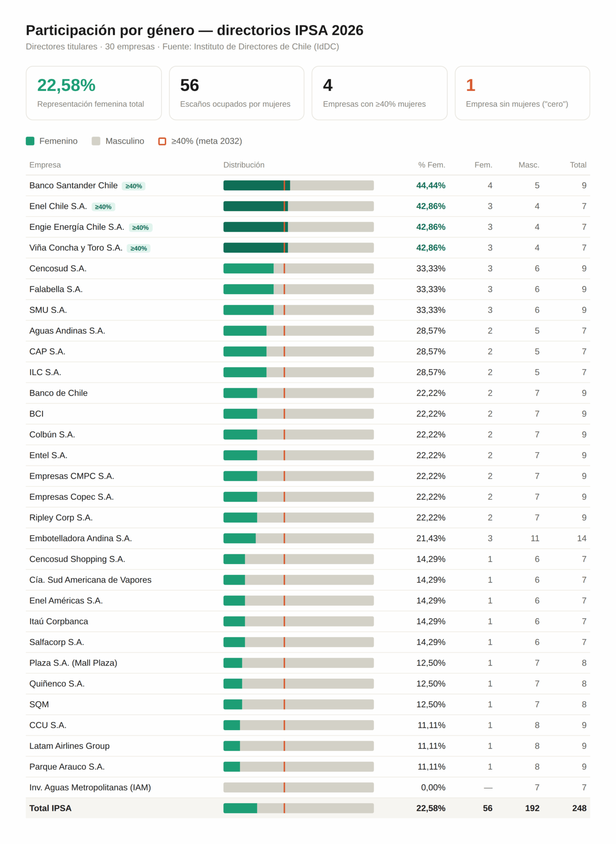The height and width of the screenshot is (844, 616).
Task: Click the Inv. Aguas Metropolitanas (IAM) row
Action: click(308, 788)
